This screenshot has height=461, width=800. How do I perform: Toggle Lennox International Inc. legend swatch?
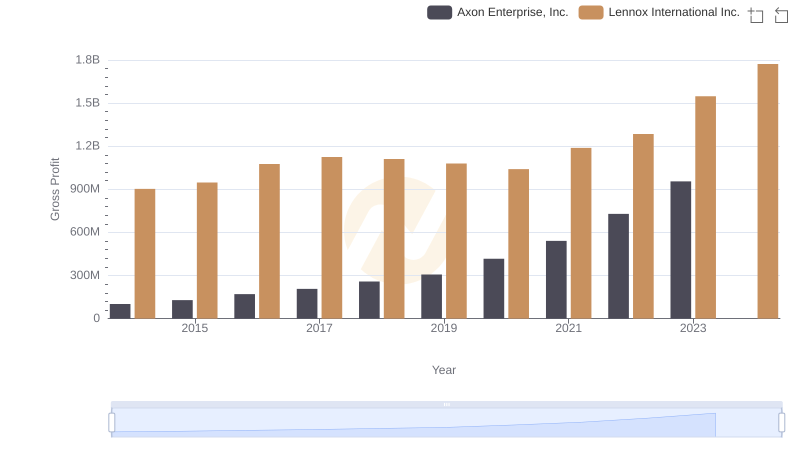coord(591,12)
